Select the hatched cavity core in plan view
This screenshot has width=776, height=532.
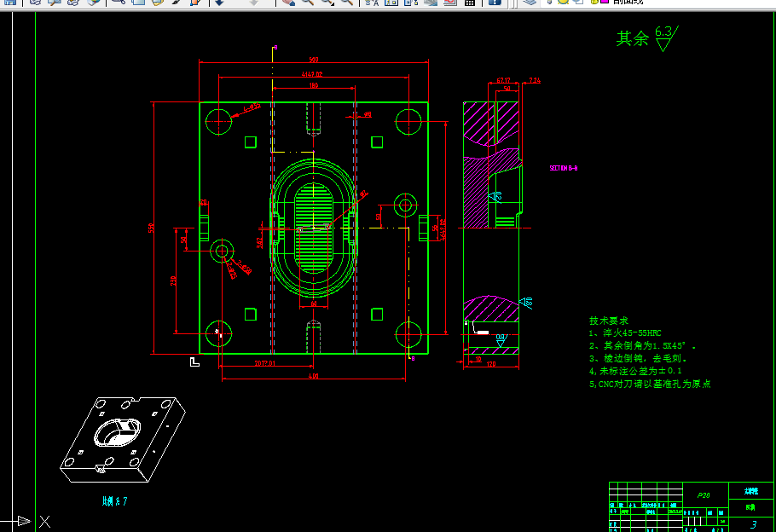(x=314, y=228)
